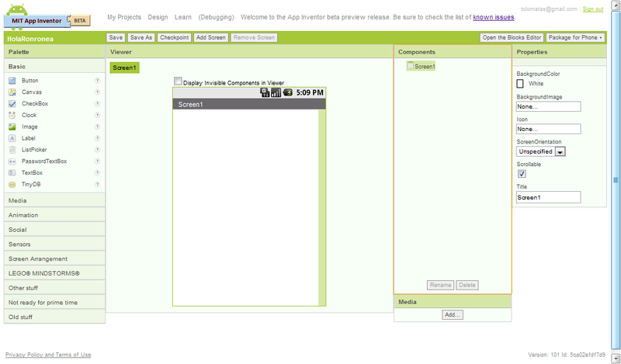Add a media file with Add... button
Screen dimensions: 621x364
(453, 314)
